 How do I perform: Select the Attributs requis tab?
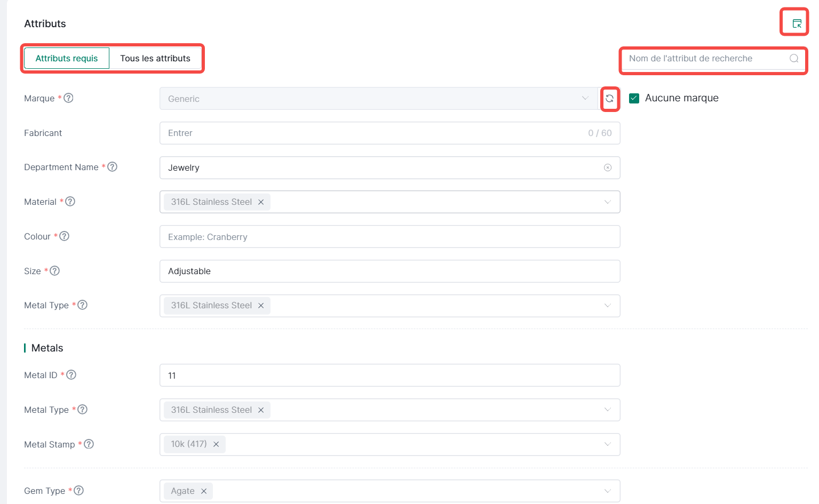(x=67, y=59)
